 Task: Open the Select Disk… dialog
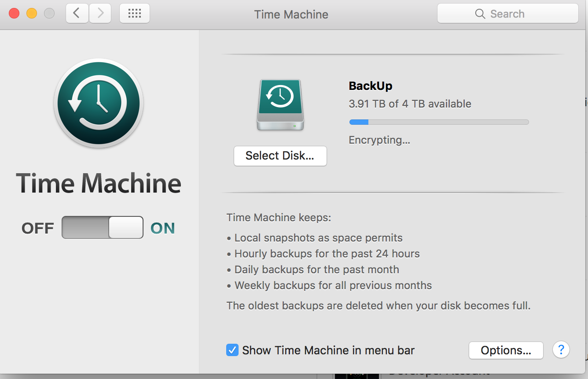[280, 156]
